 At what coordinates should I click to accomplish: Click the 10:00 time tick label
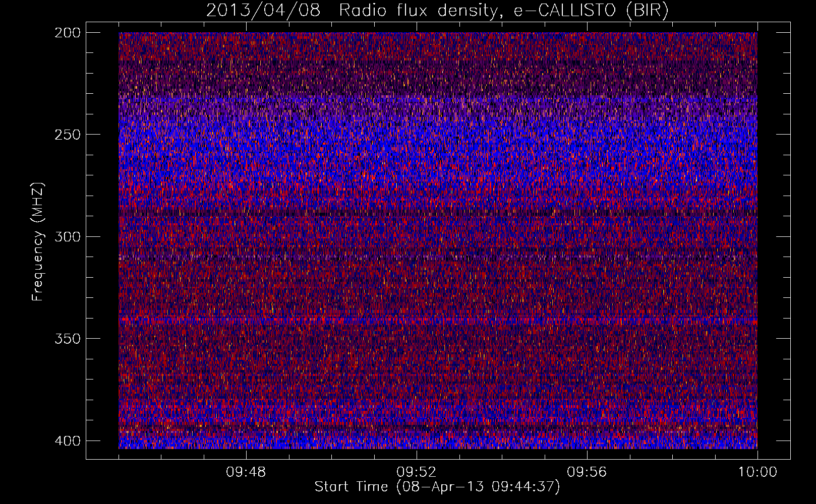[757, 472]
